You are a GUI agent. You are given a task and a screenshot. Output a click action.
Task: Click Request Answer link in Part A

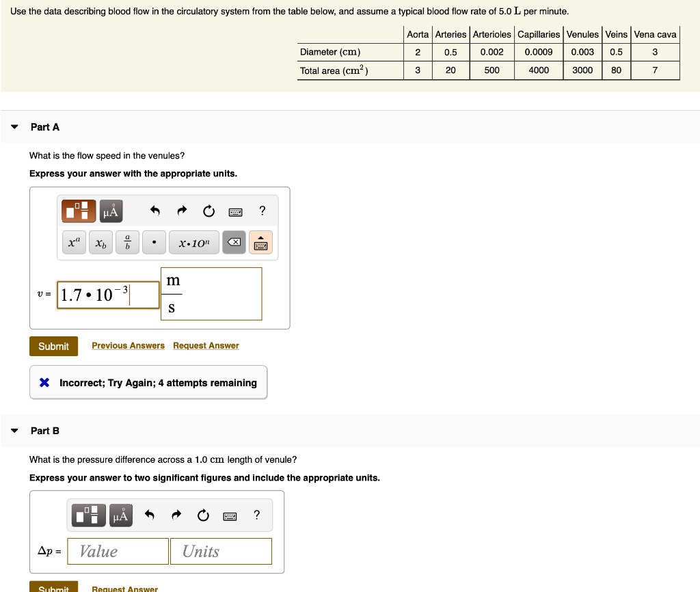(206, 346)
